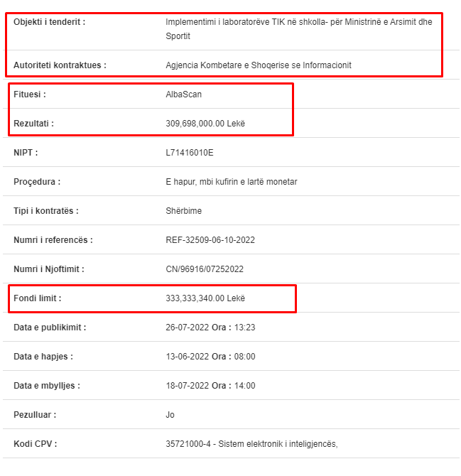This screenshot has width=461, height=476.
Task: Click the 'Data e mbylljes :' label
Action: tap(47, 386)
